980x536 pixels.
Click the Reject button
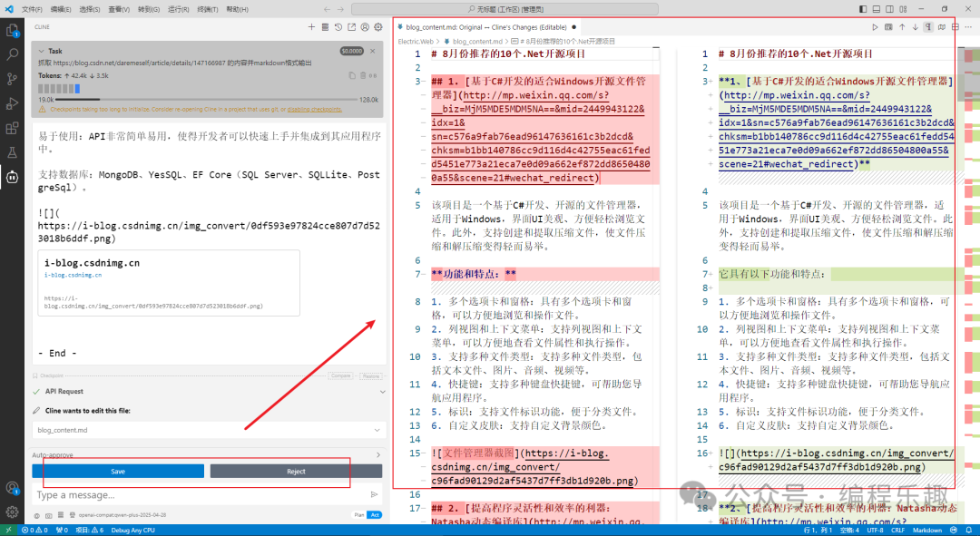pos(296,472)
